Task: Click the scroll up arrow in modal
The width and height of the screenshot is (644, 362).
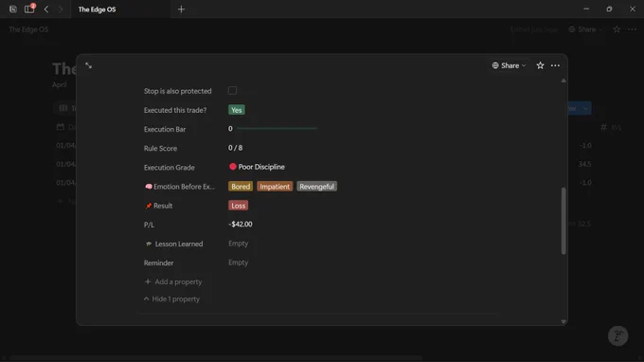Action: pos(563,81)
